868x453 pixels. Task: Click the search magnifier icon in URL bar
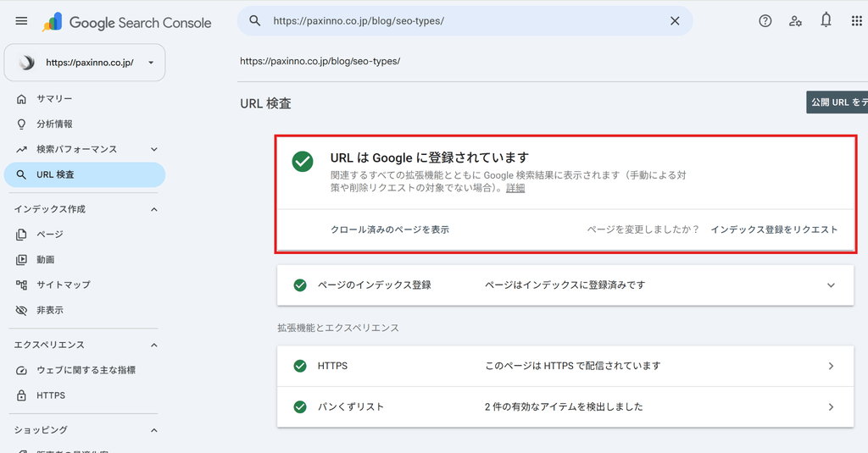point(254,21)
